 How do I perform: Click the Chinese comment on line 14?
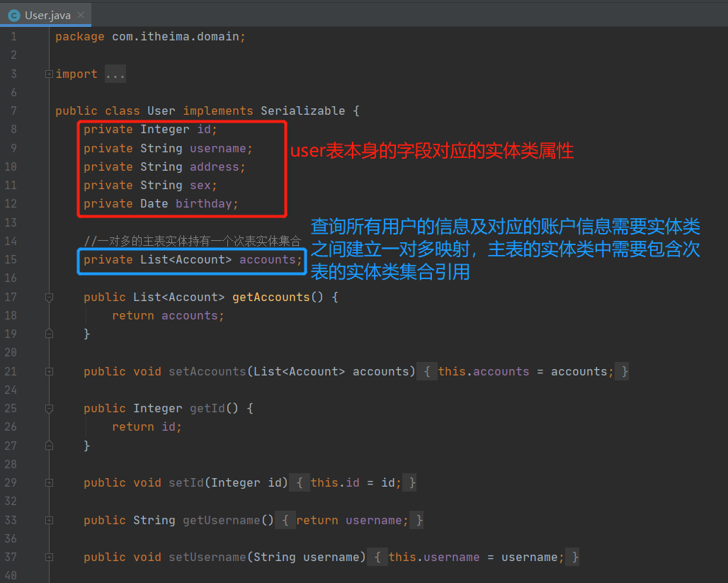pos(192,241)
